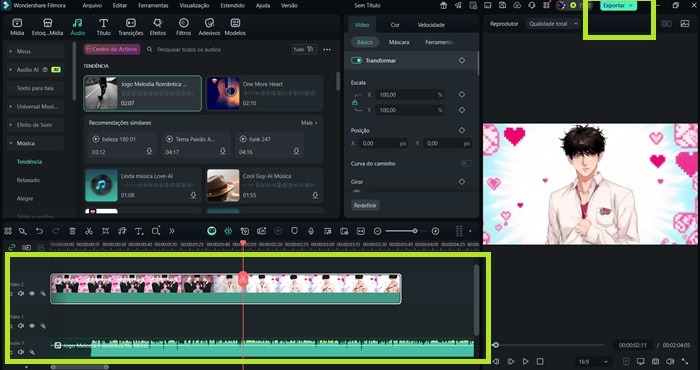Hide the Video 2 track with eye icon

32,293
